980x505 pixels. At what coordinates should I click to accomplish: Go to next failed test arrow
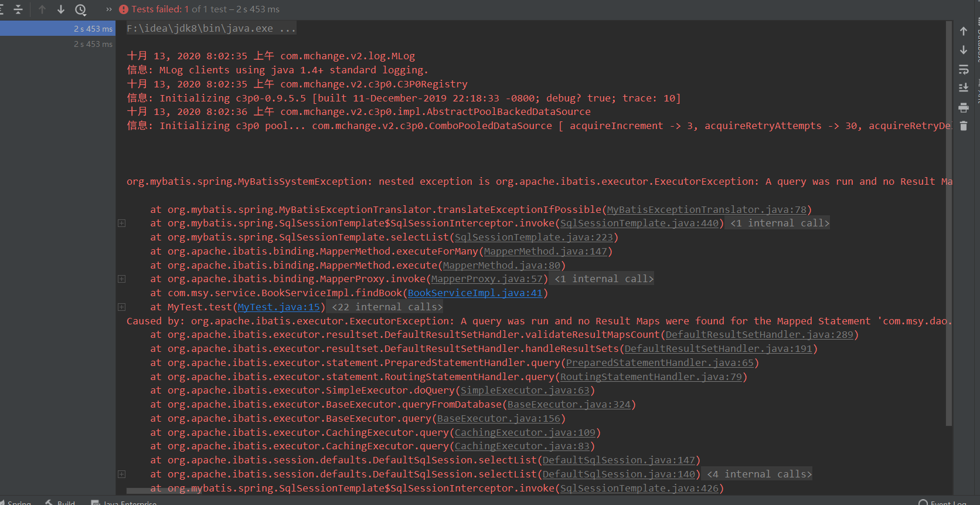[x=61, y=9]
